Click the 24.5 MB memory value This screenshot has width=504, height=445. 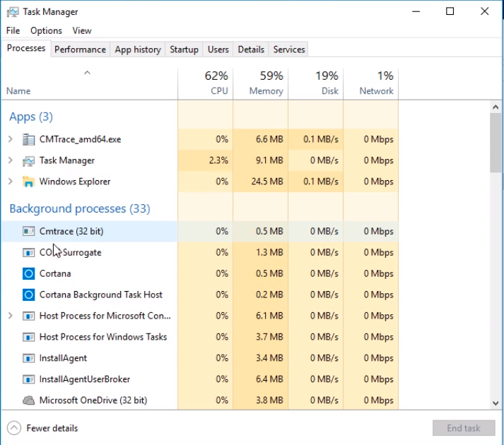(267, 182)
